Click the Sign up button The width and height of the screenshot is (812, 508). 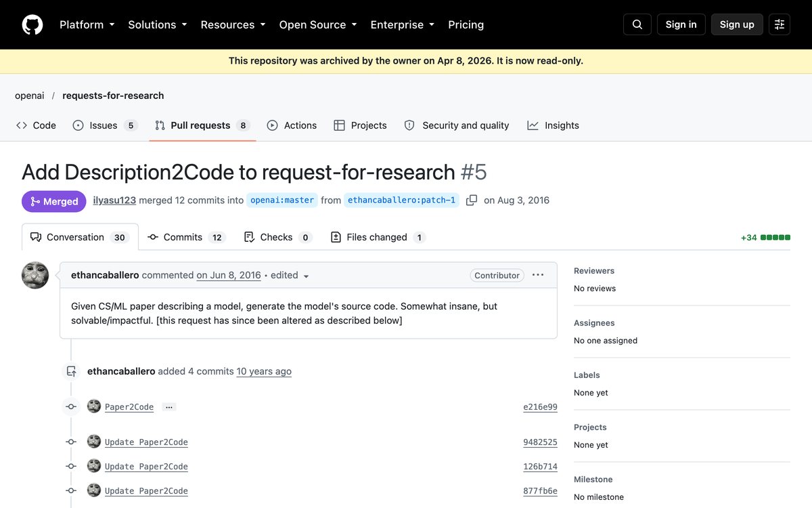tap(737, 24)
